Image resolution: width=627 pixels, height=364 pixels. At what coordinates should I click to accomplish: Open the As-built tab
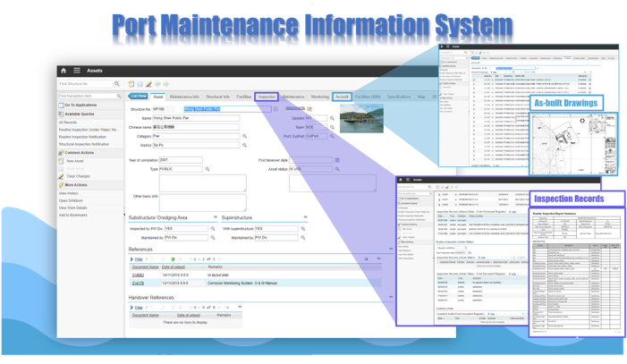point(343,96)
